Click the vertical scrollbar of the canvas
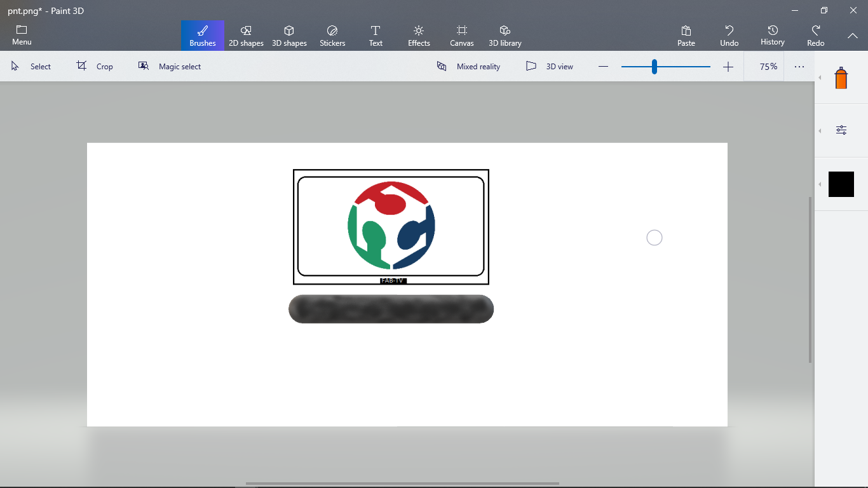This screenshot has height=488, width=868. (x=810, y=280)
